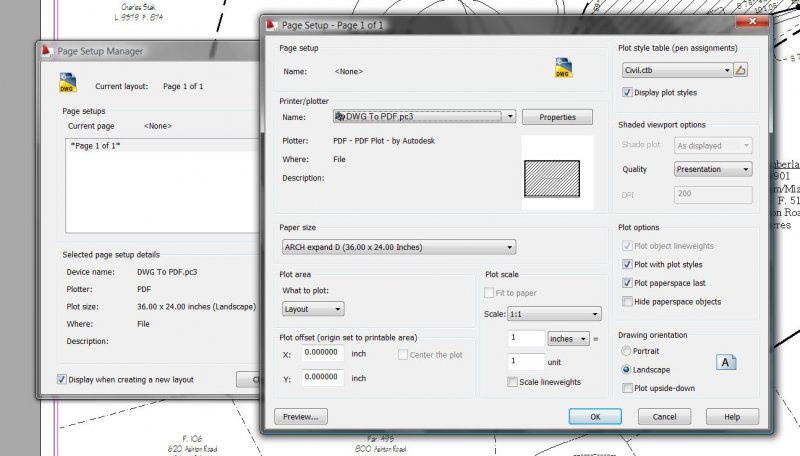Click the AutoCAD icon in Page Setup title bar
800x456 pixels.
coord(272,24)
